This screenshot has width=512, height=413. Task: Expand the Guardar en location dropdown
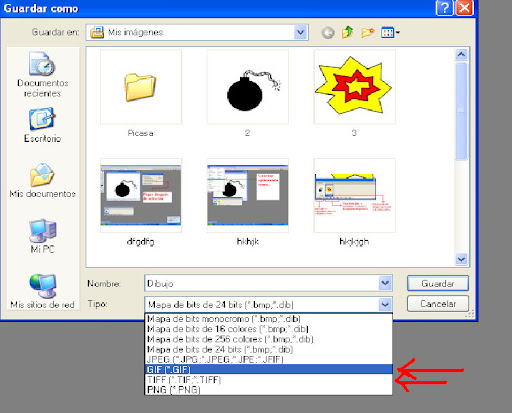tap(301, 32)
